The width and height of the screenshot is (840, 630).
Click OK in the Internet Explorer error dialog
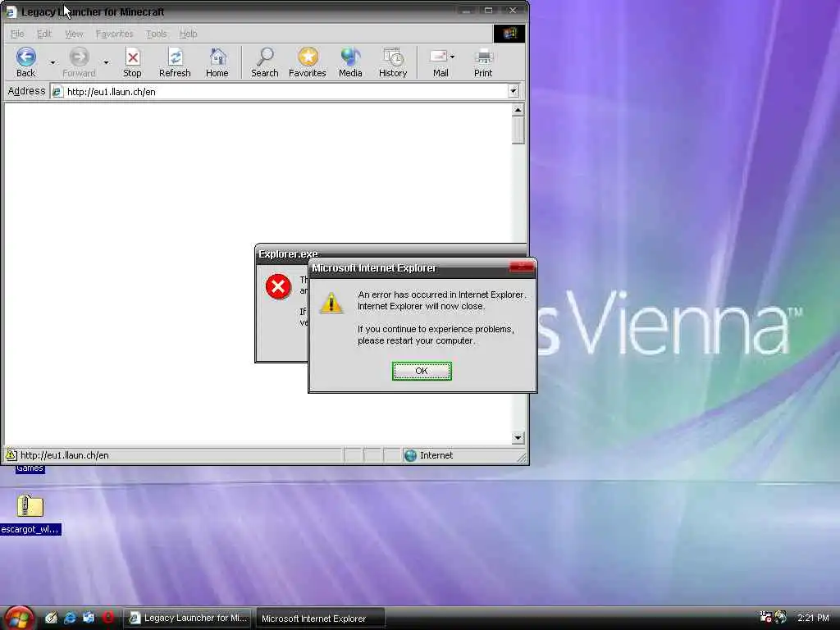pyautogui.click(x=422, y=371)
